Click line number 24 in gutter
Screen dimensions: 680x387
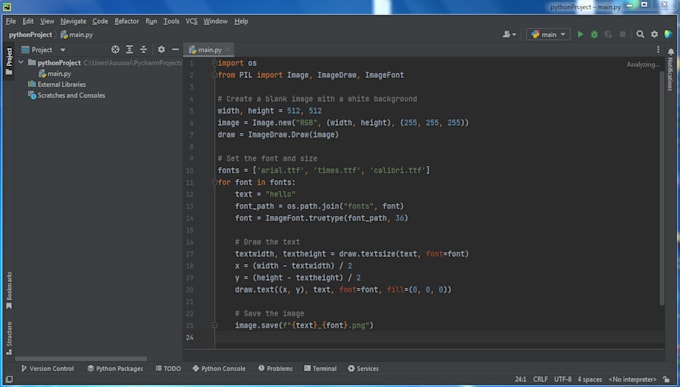(x=190, y=338)
